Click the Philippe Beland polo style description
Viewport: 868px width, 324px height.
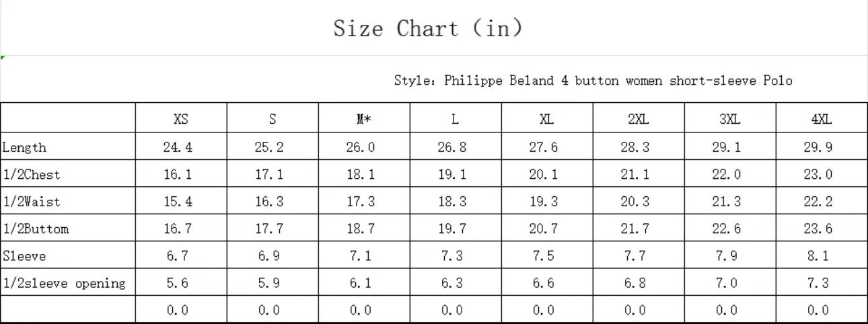tap(593, 81)
